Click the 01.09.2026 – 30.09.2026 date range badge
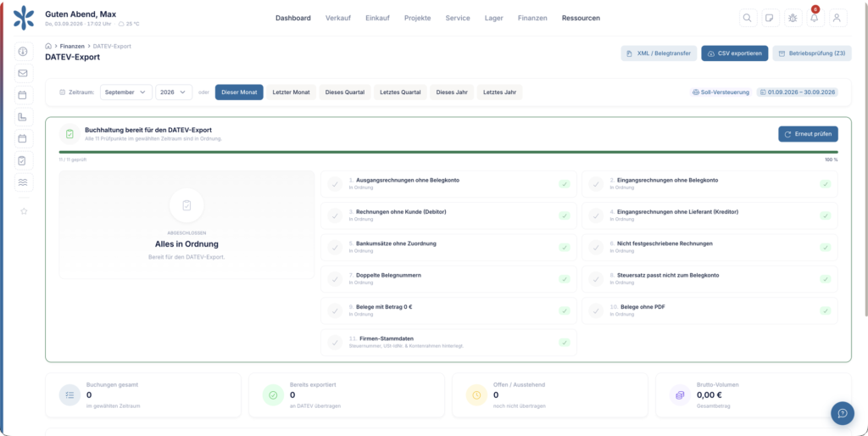Viewport: 868px width, 436px height. coord(797,92)
